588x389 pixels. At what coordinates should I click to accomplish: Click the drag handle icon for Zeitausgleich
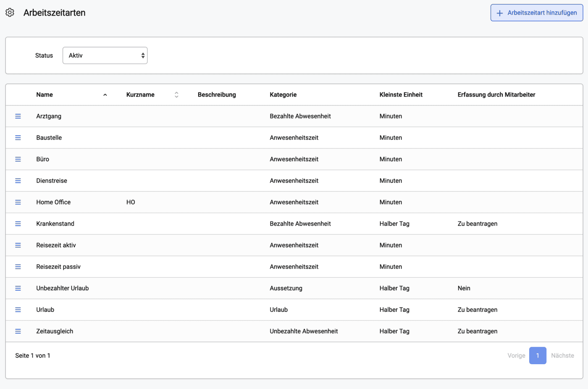(18, 331)
